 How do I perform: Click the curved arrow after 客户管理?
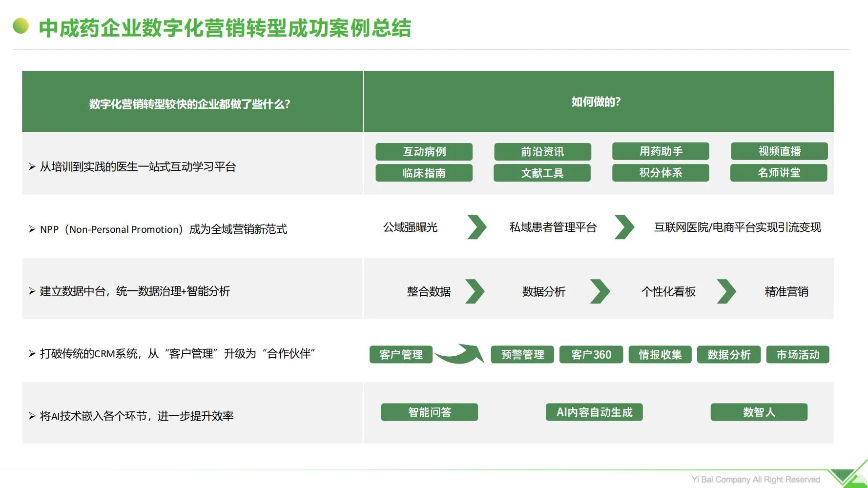pyautogui.click(x=459, y=354)
